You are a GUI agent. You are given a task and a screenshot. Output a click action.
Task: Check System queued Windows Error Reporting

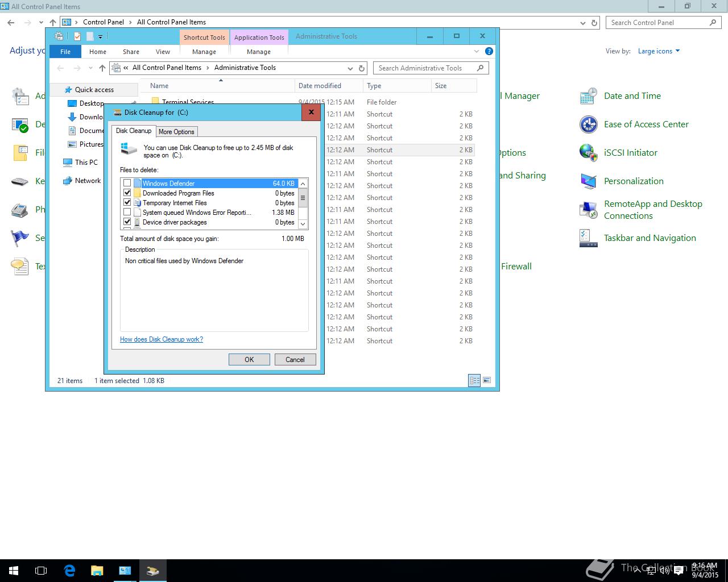[127, 212]
